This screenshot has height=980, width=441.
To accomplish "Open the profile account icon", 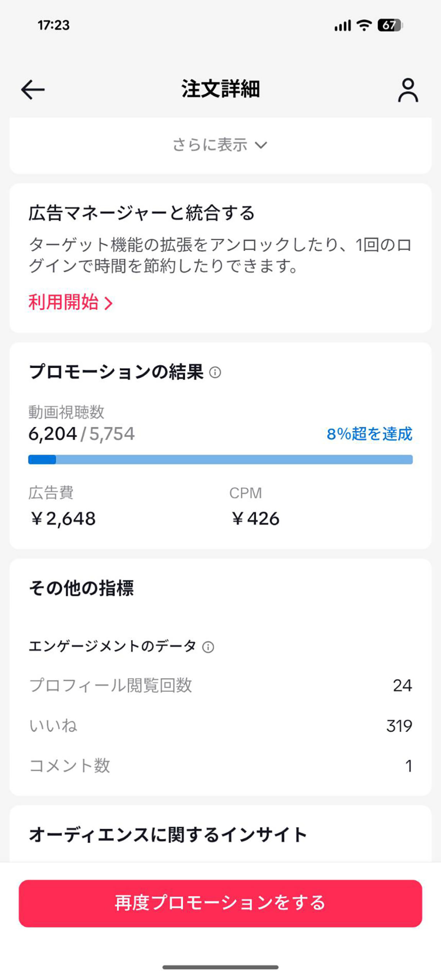I will coord(408,90).
